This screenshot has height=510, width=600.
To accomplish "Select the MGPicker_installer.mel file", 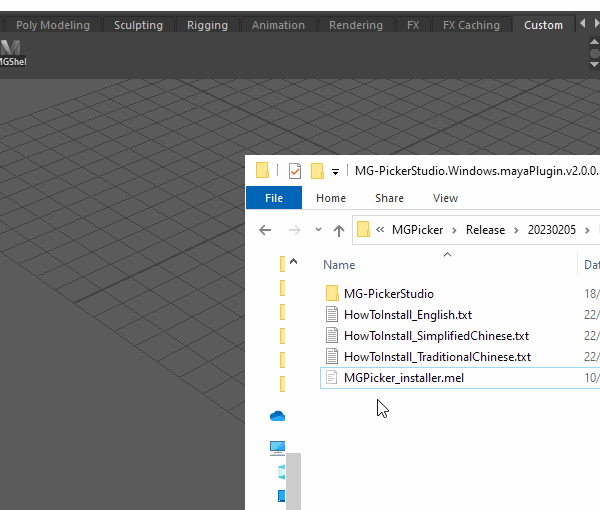I will click(403, 377).
